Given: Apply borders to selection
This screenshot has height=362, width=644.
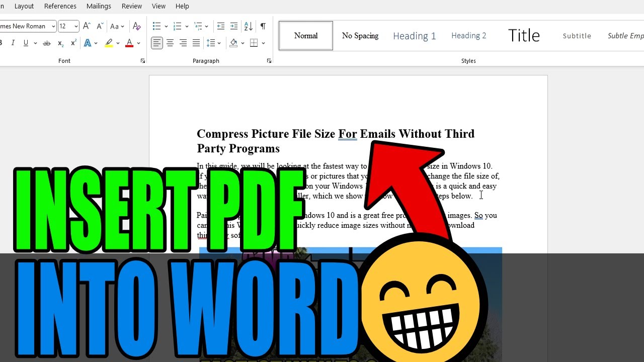Looking at the screenshot, I should click(254, 43).
